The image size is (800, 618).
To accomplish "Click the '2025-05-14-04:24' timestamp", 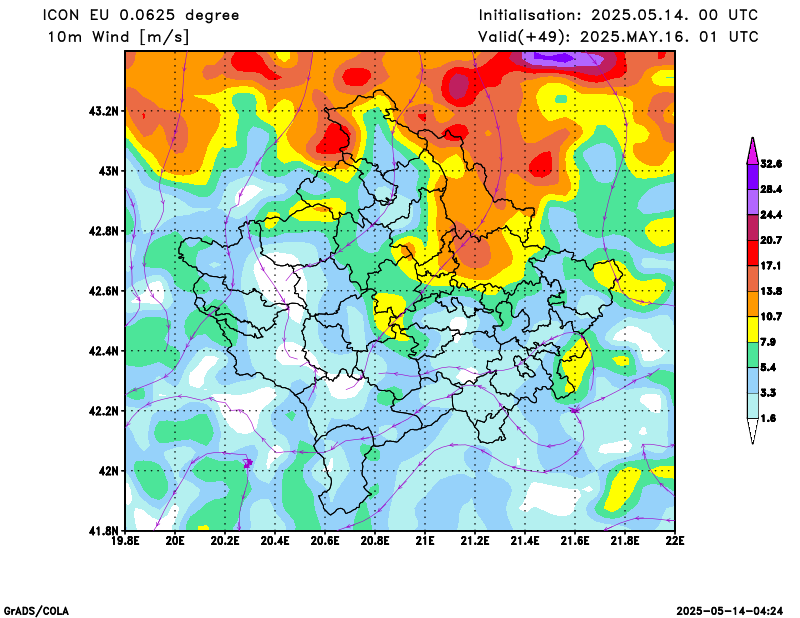I will point(730,611).
